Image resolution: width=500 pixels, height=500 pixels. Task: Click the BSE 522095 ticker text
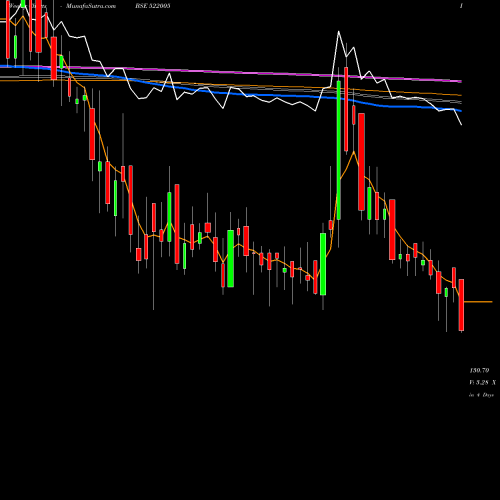point(153,6)
